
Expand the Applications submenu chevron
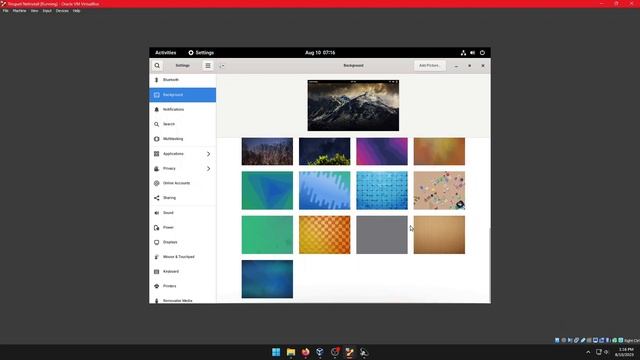point(209,154)
